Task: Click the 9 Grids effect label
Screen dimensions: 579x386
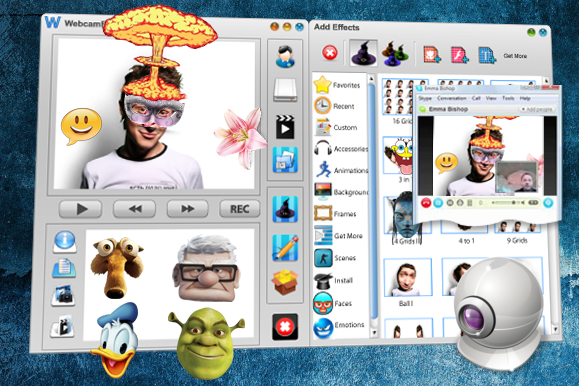Action: [x=517, y=240]
